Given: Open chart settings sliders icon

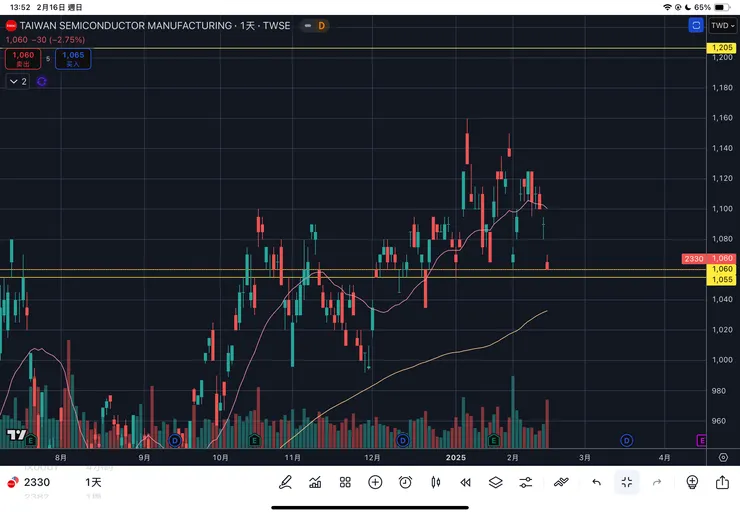Looking at the screenshot, I should (x=526, y=482).
